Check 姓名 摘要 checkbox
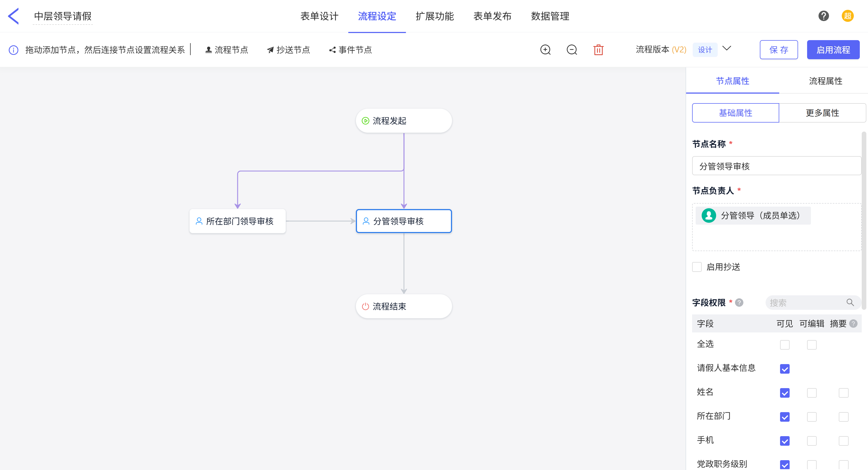The width and height of the screenshot is (868, 470). [843, 392]
